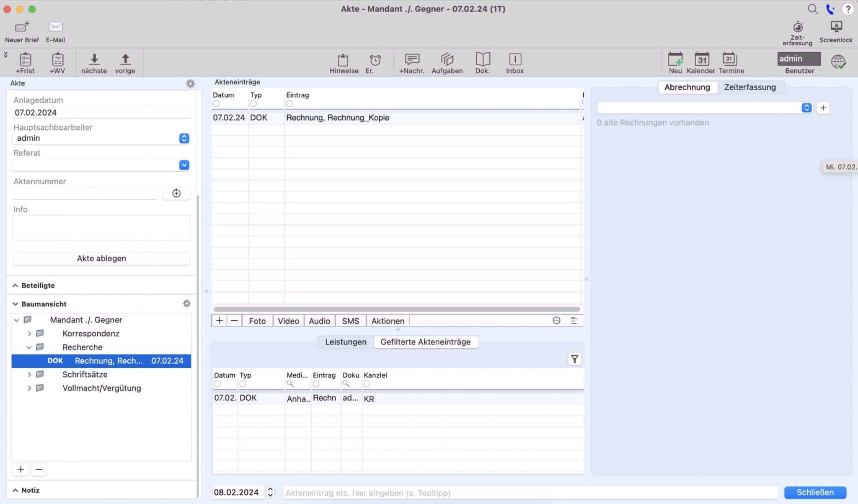Viewport: 858px width, 504px height.
Task: Toggle Kanzlei radio in filtered entries table
Action: 367,384
